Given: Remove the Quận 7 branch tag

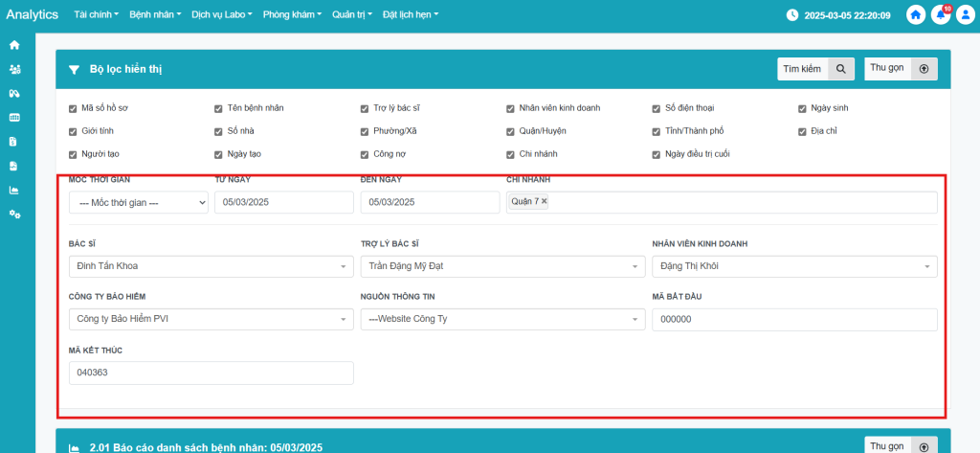Looking at the screenshot, I should [545, 201].
